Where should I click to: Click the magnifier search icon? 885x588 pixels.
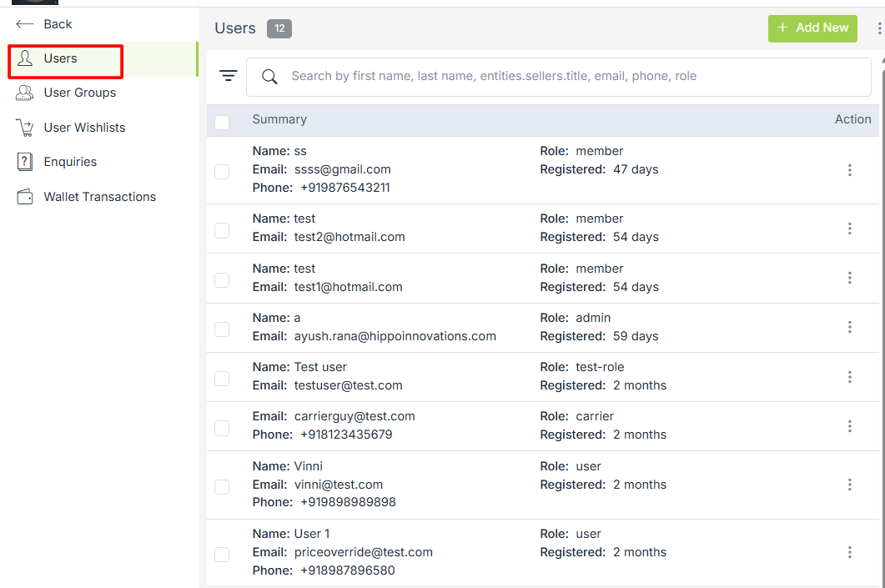[269, 77]
